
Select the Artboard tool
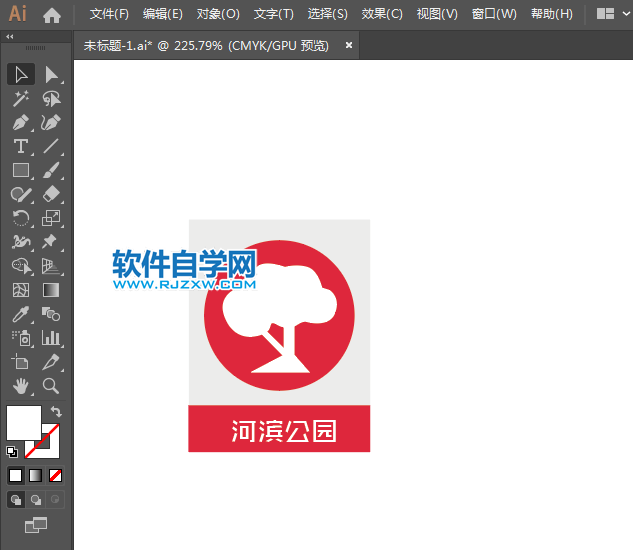(21, 362)
